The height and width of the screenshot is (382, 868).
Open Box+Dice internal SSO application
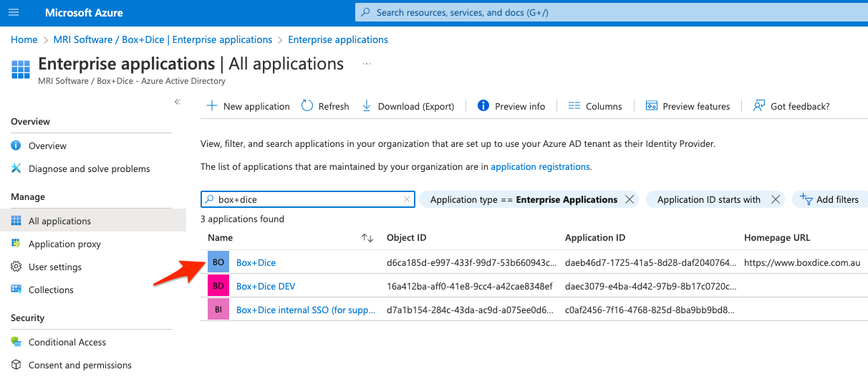click(x=306, y=310)
